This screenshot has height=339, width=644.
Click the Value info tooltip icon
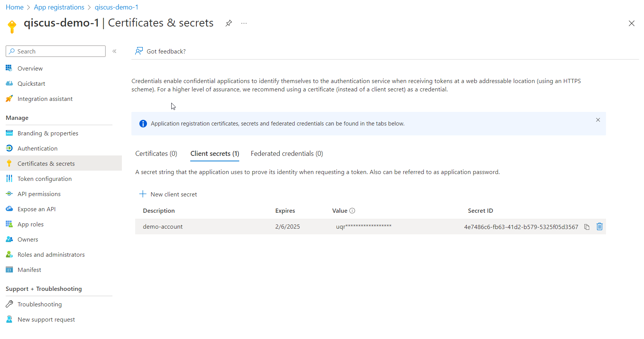pyautogui.click(x=352, y=211)
